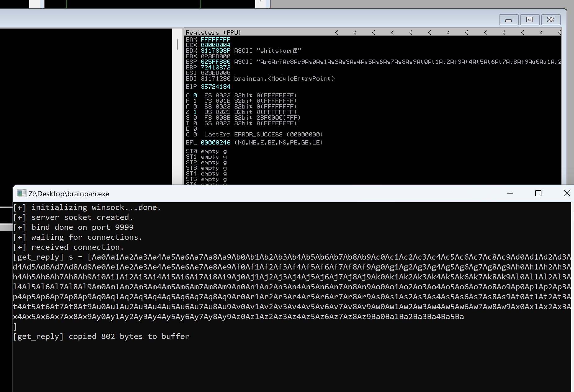Screen dimensions: 574x392
Task: Minimize the brainpan.exe console window
Action: click(510, 193)
